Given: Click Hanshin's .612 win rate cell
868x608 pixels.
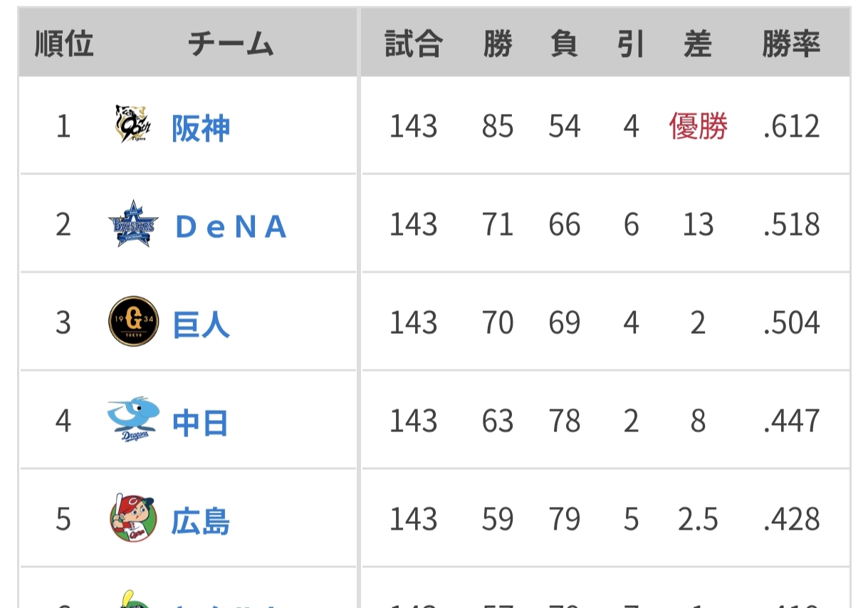Looking at the screenshot, I should [x=791, y=127].
